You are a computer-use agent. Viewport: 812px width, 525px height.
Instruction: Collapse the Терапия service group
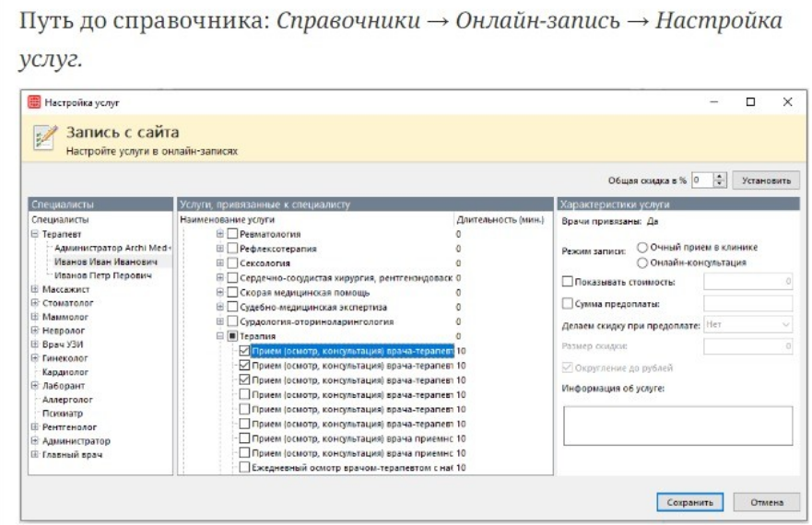pos(219,337)
